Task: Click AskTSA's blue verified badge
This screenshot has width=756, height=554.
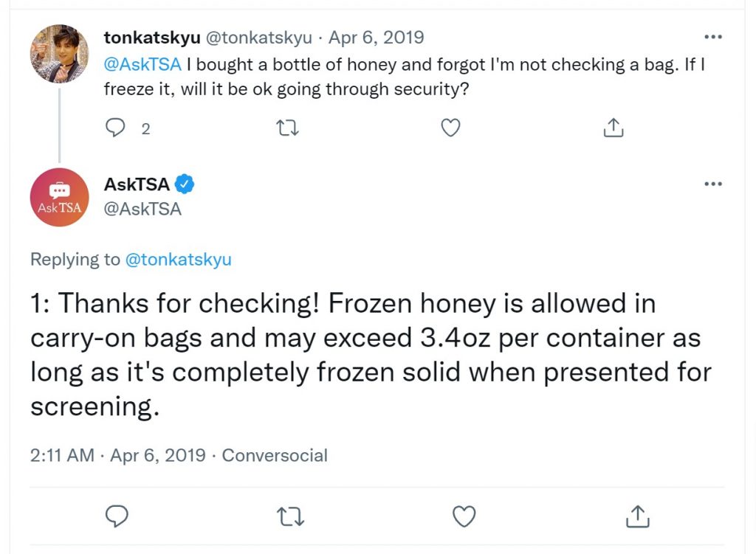Action: coord(184,184)
